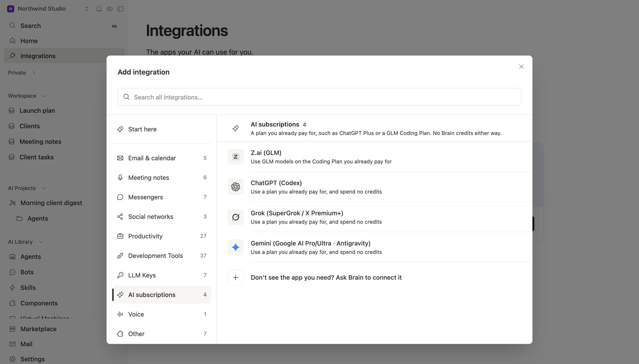Select the Meeting notes integration category
This screenshot has height=364, width=639.
(162, 178)
